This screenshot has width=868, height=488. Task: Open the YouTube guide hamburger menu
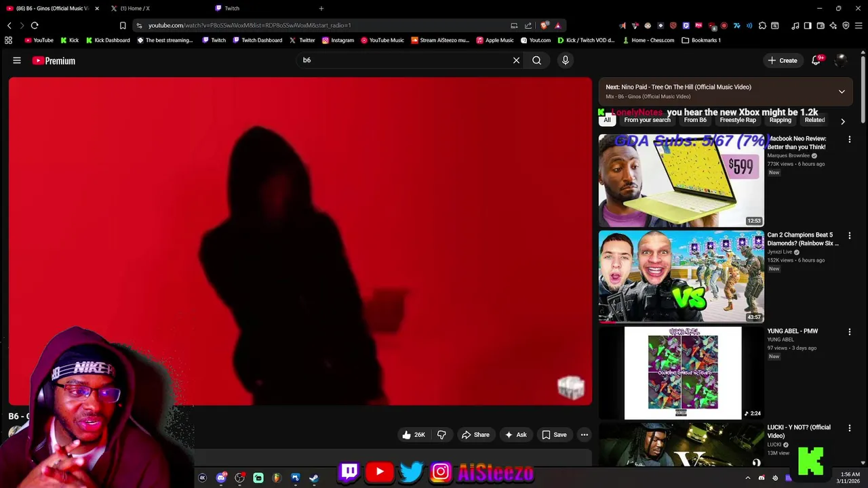(17, 60)
